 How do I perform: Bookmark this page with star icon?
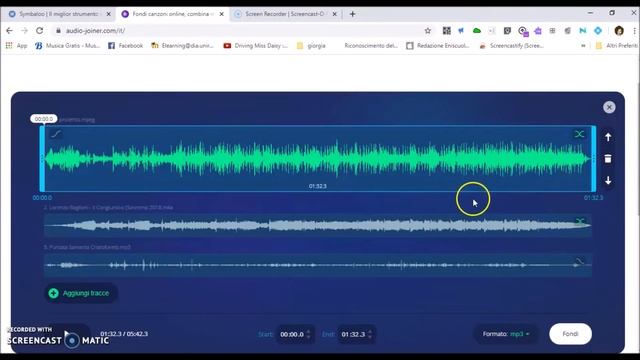click(x=428, y=31)
